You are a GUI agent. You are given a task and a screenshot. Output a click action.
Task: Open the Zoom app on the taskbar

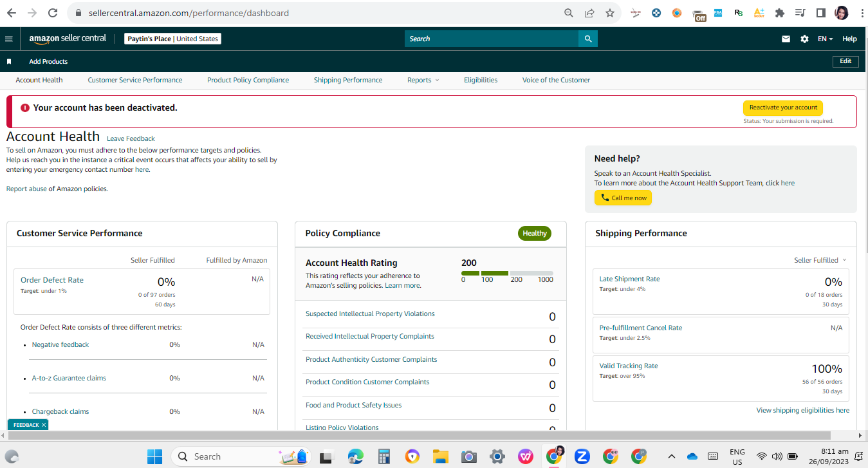coord(582,456)
